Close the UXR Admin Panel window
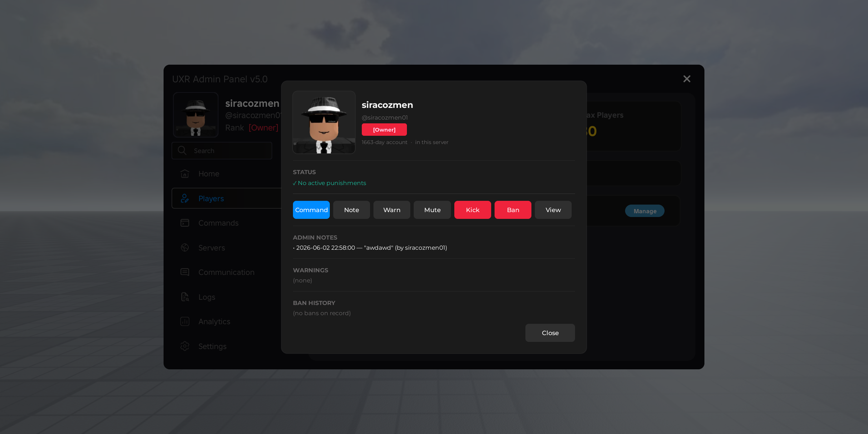Viewport: 868px width, 434px height. (687, 79)
